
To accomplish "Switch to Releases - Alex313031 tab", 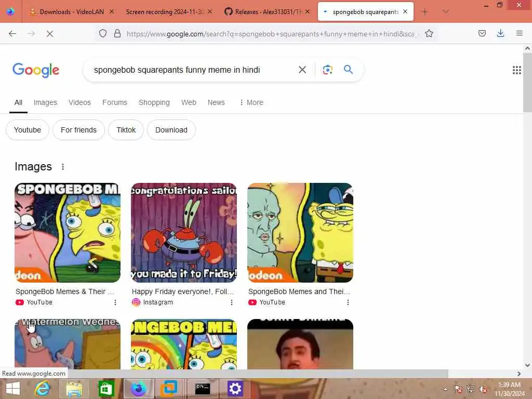I will [x=268, y=12].
